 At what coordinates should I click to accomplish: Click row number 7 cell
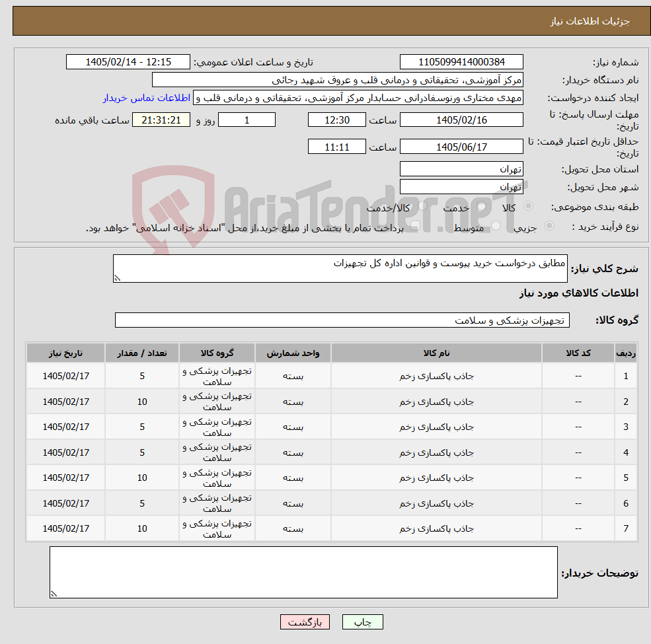tap(626, 528)
